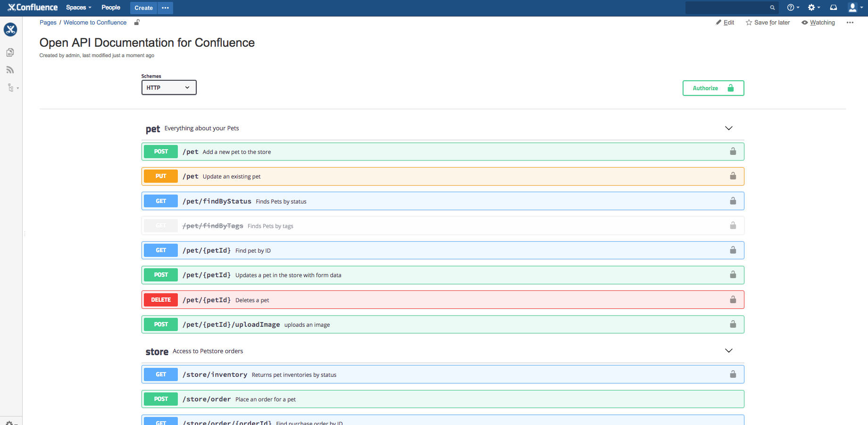
Task: Open the Schemes HTTP dropdown
Action: [169, 87]
